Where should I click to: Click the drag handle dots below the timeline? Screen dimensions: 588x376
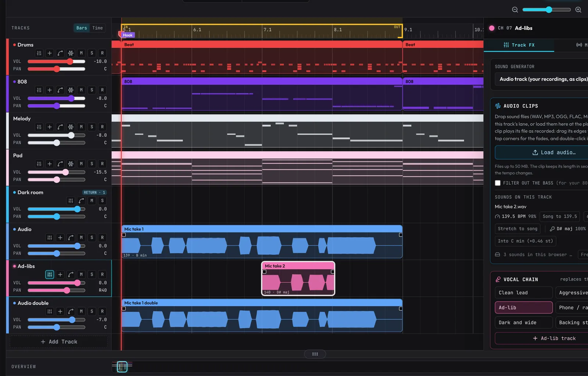[315, 354]
